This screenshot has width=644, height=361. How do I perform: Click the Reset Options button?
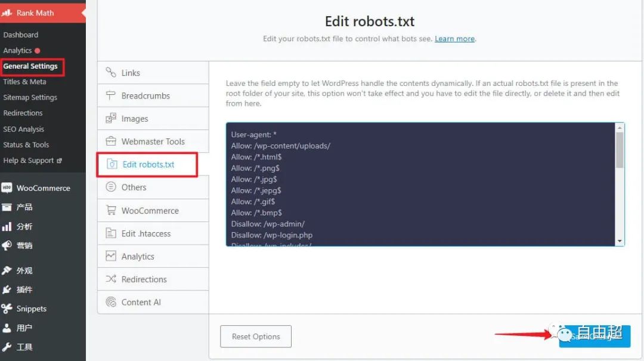click(x=256, y=337)
